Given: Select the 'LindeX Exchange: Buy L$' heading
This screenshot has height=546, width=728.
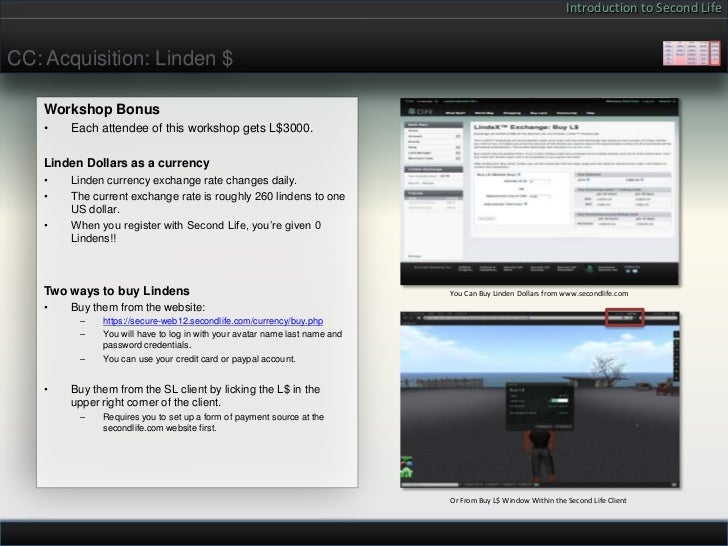Looking at the screenshot, I should 526,127.
